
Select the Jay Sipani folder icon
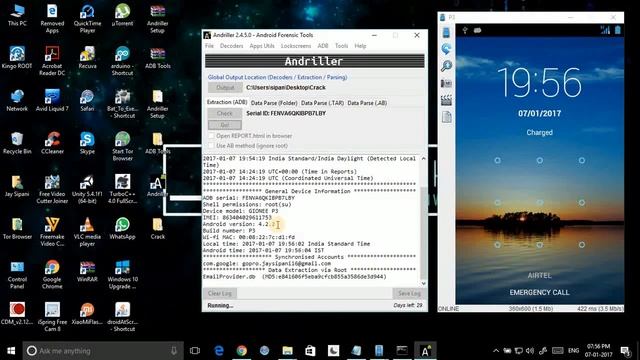point(17,186)
